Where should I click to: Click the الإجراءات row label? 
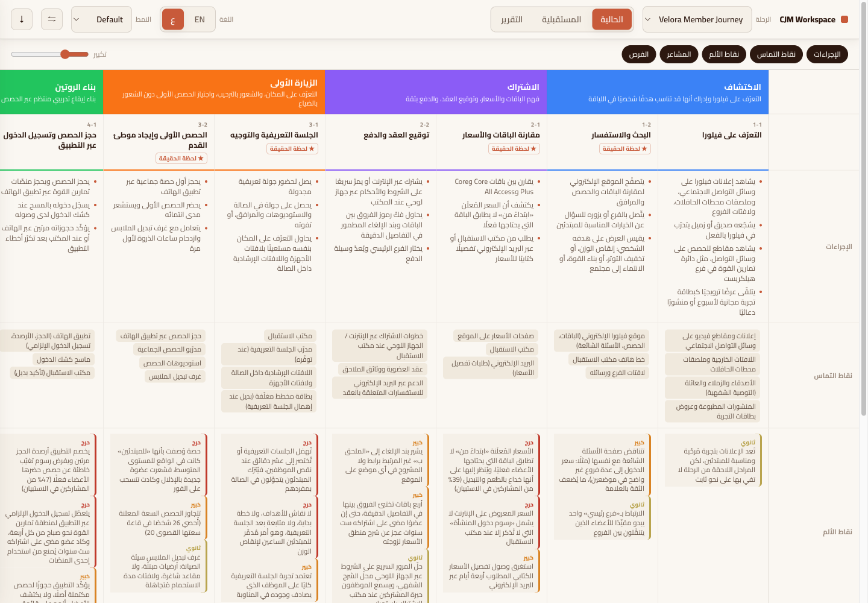click(x=838, y=247)
